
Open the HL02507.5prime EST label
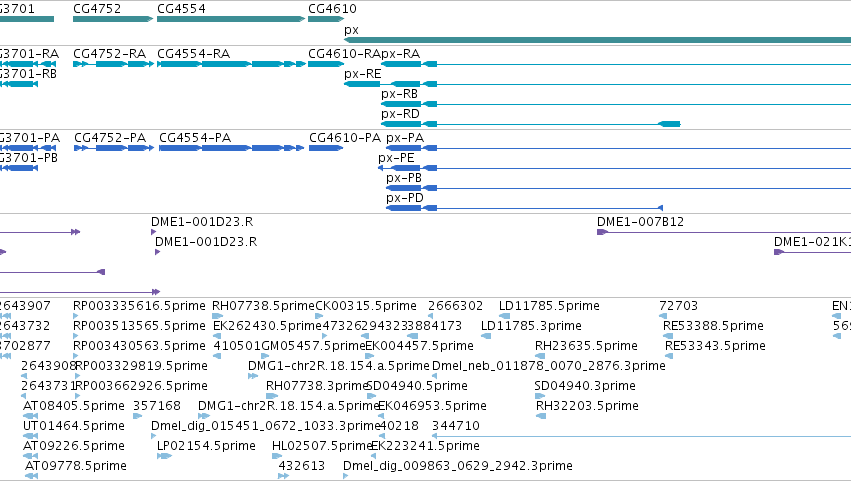click(323, 446)
